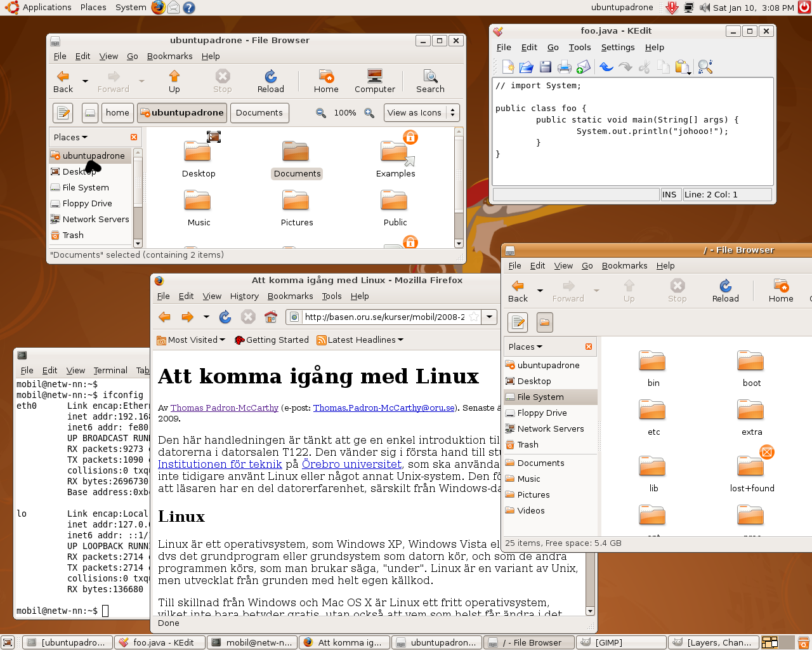Reload the Firefox page
The width and height of the screenshot is (812, 650).
tap(225, 317)
